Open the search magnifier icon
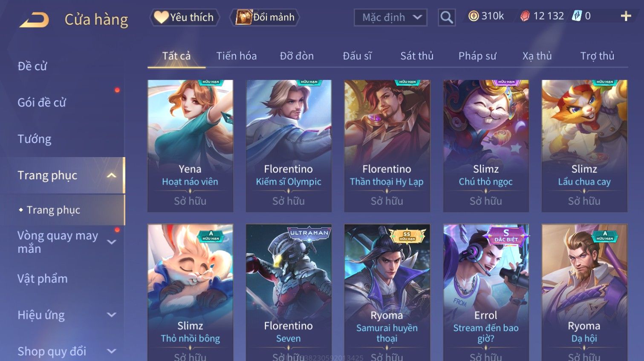The width and height of the screenshot is (644, 361). [446, 17]
